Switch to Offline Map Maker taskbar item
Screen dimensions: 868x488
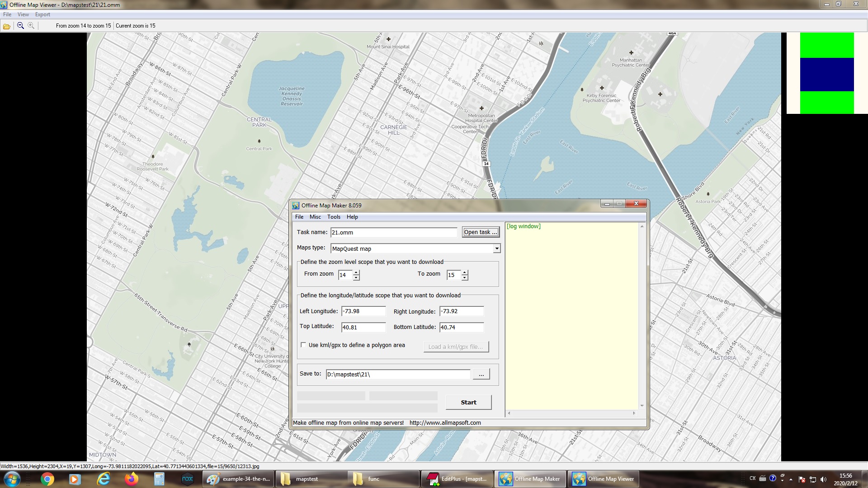530,479
